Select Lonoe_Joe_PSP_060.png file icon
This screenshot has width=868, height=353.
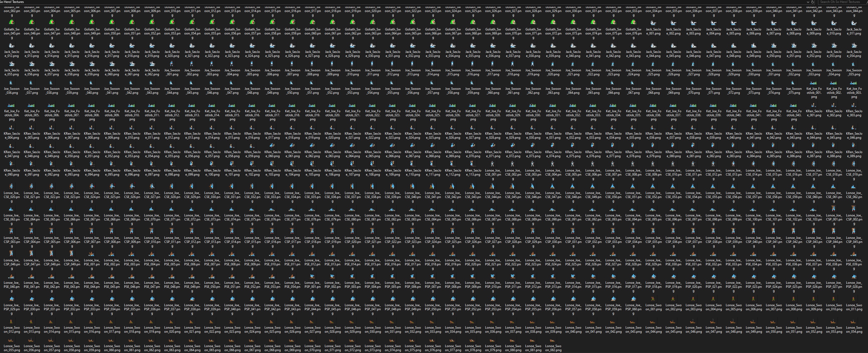(x=633, y=299)
